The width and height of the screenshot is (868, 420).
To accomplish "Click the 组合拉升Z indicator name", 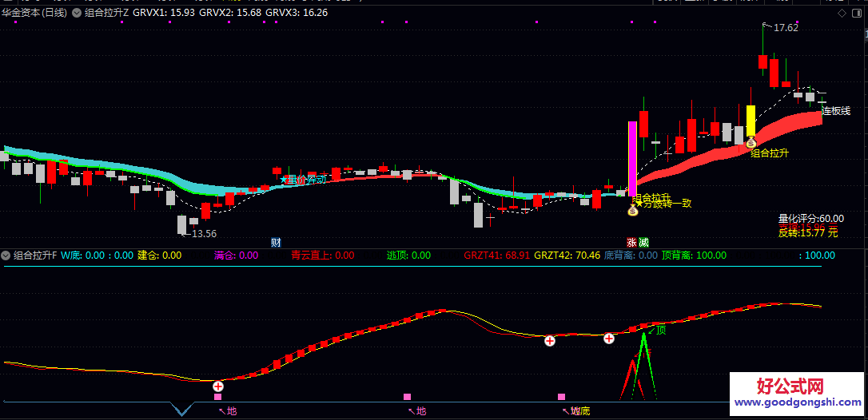I will [107, 12].
